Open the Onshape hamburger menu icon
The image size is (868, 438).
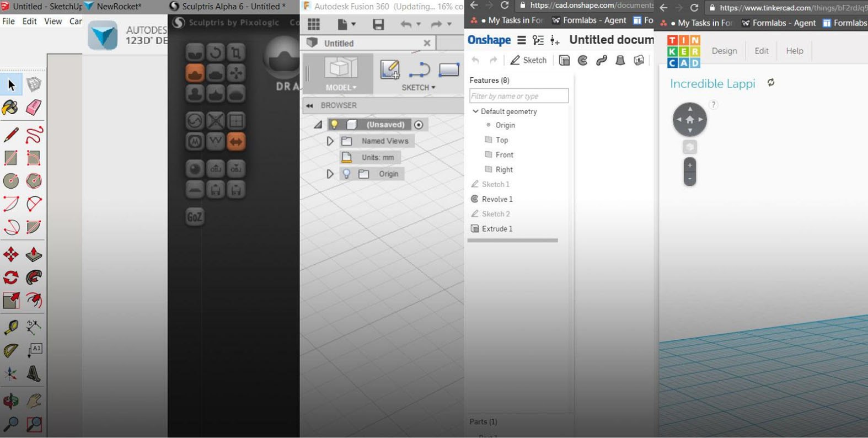click(x=521, y=40)
